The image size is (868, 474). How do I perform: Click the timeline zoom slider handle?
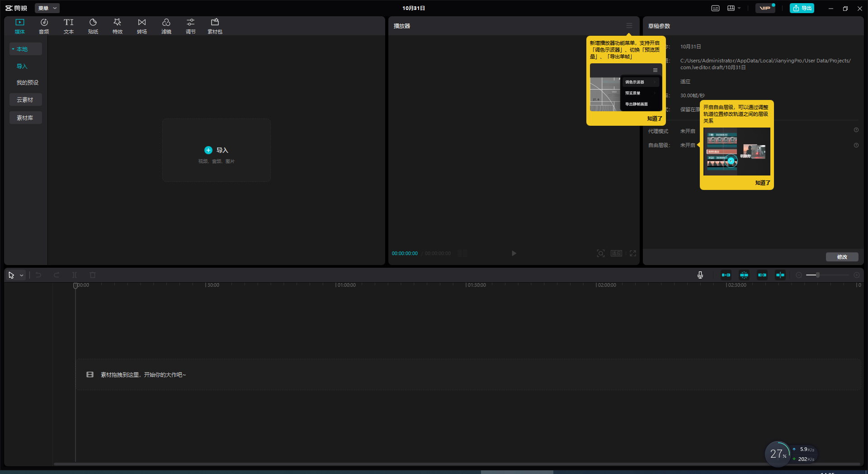coord(817,275)
